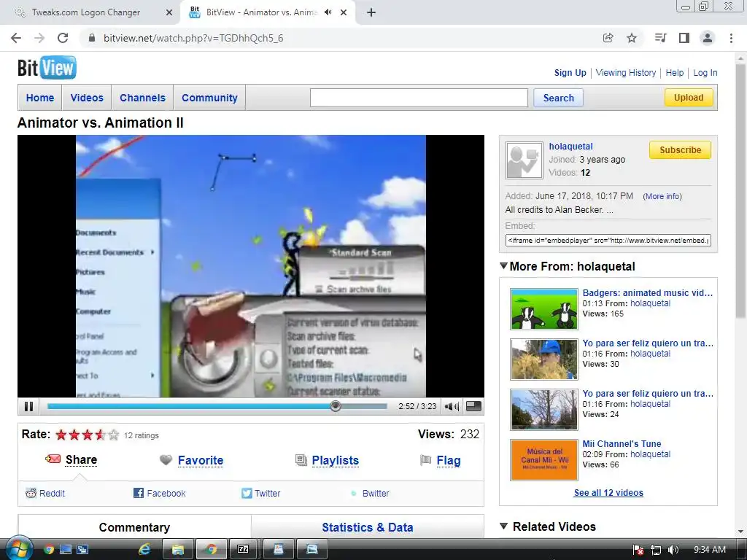Open holaquetal's channel avatar
This screenshot has height=560, width=747.
524,160
